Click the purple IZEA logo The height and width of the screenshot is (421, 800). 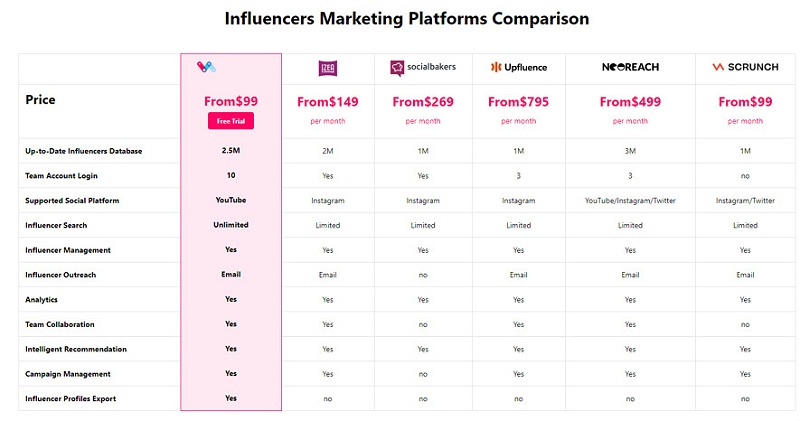pos(327,68)
